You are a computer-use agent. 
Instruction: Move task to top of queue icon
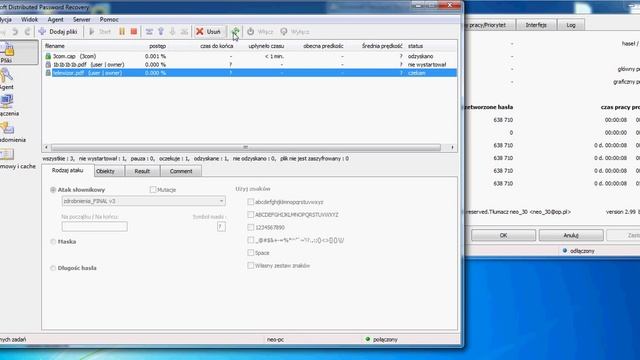click(149, 31)
